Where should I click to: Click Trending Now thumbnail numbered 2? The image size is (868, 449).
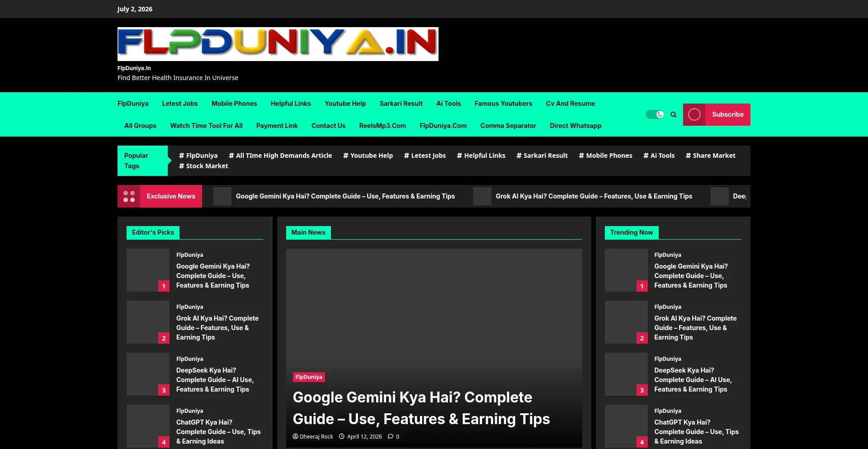pos(626,322)
